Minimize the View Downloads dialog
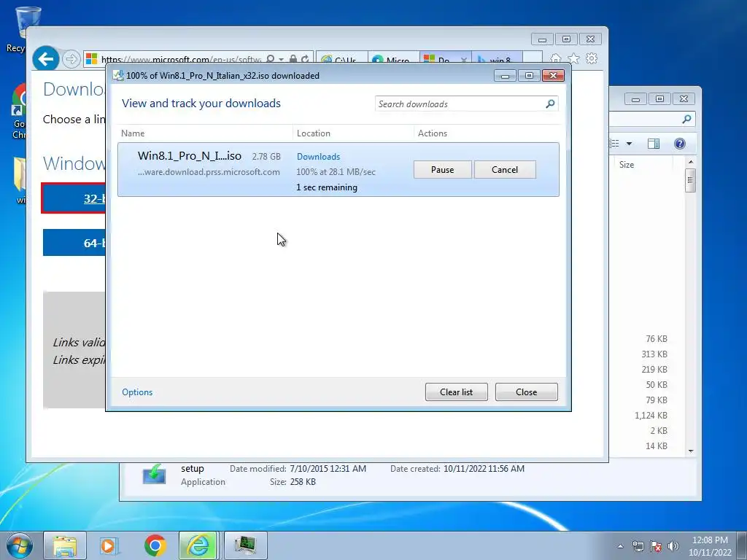 505,76
